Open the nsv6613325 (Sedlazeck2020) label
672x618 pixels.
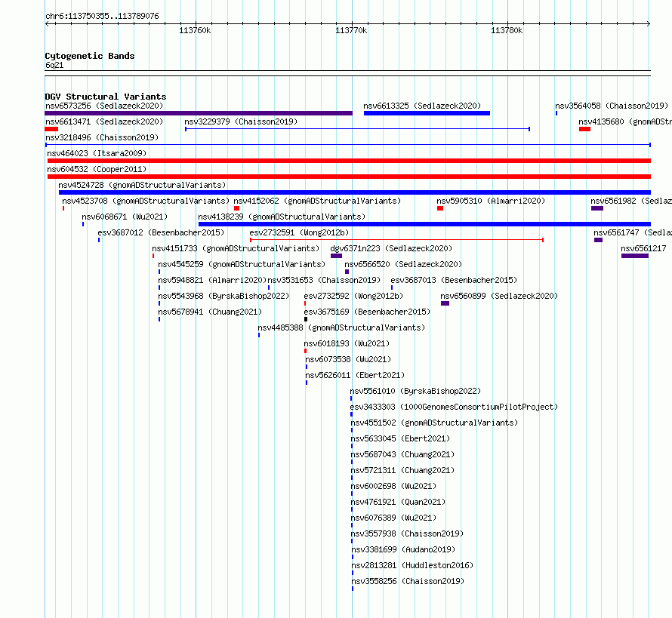coord(422,106)
